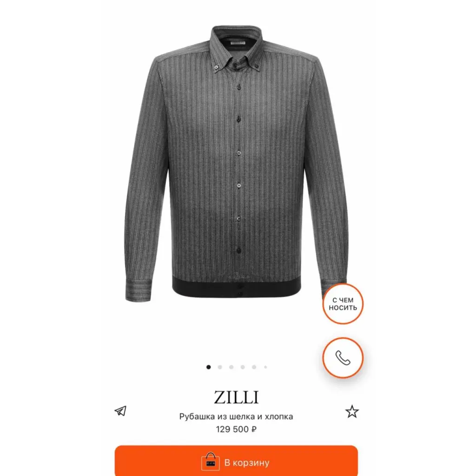Select the first (active) carousel dot
Viewport: 476px width, 476px height.
209,367
